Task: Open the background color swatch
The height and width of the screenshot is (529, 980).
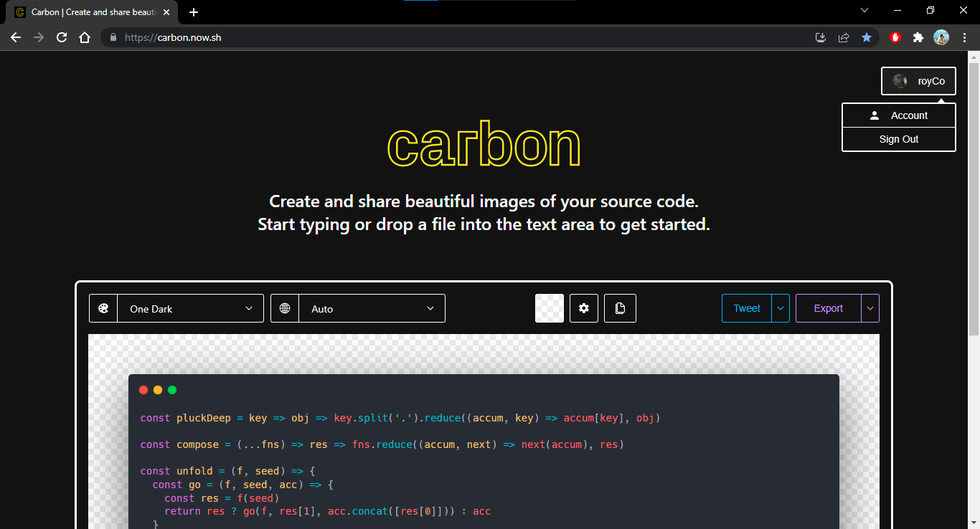Action: pyautogui.click(x=549, y=308)
